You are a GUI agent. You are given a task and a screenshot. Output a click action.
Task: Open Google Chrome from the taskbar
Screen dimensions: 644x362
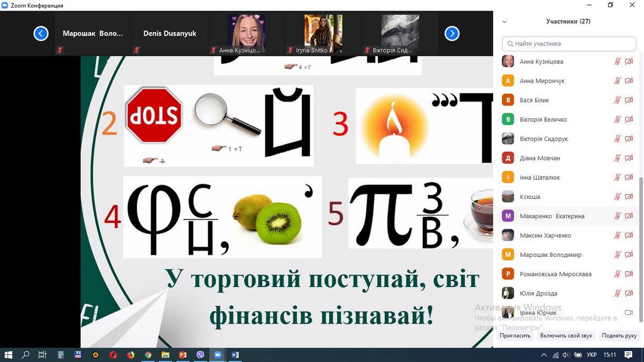pyautogui.click(x=148, y=354)
